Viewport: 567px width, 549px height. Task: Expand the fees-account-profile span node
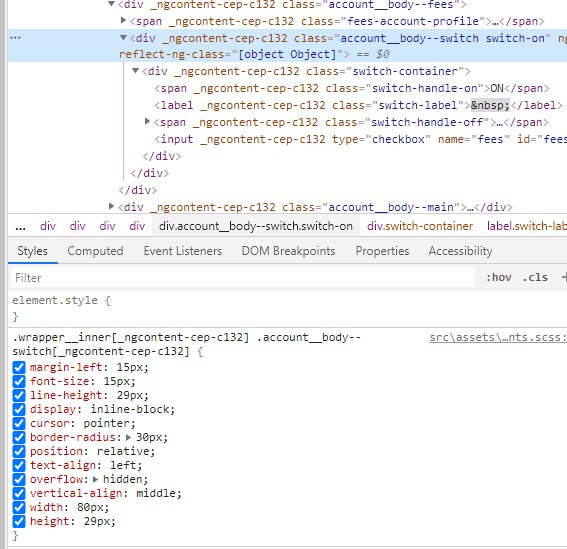[123, 20]
